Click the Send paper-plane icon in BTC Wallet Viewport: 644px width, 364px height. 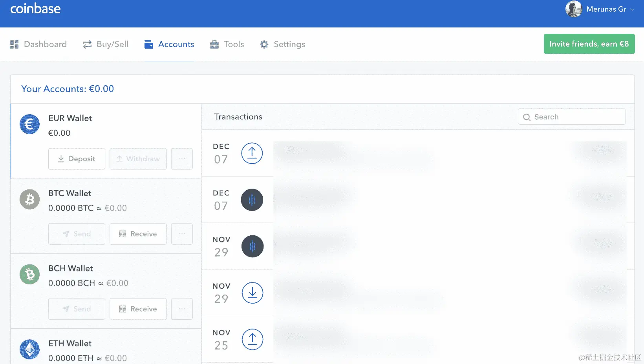(x=66, y=234)
